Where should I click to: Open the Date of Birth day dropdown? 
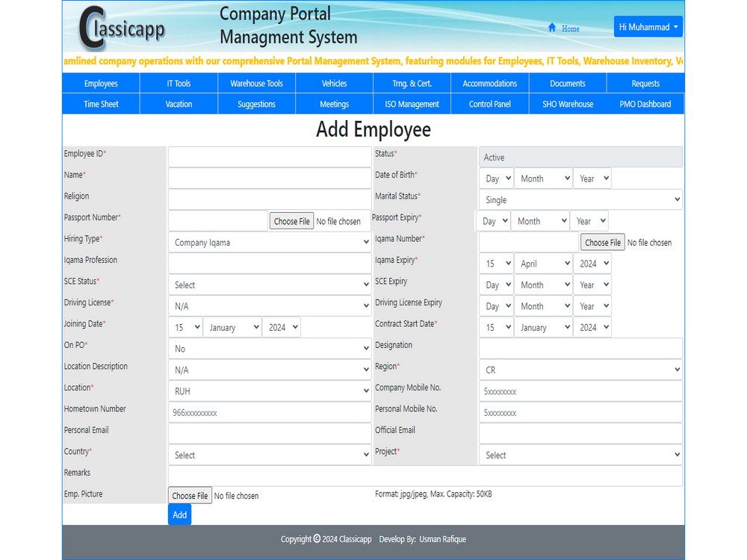497,178
